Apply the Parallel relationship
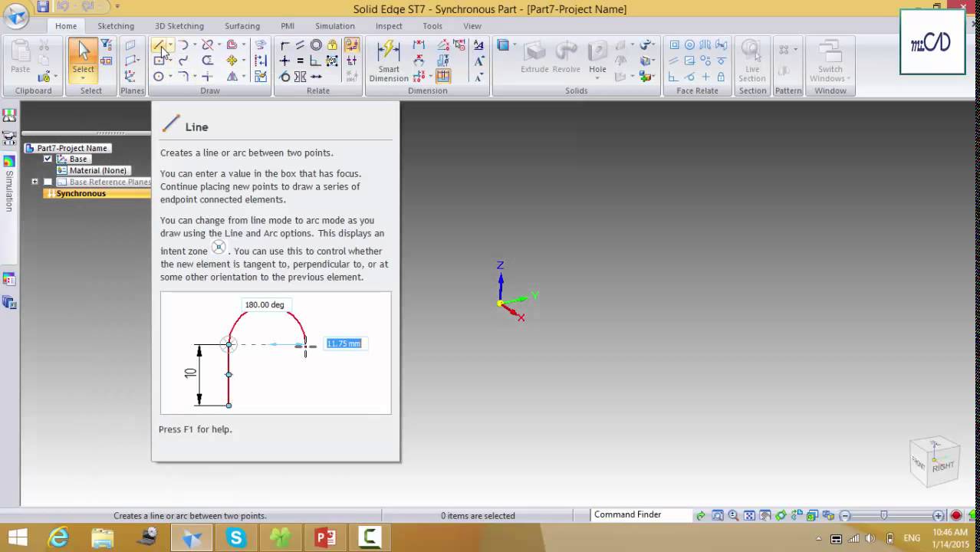980x552 pixels. coord(301,45)
